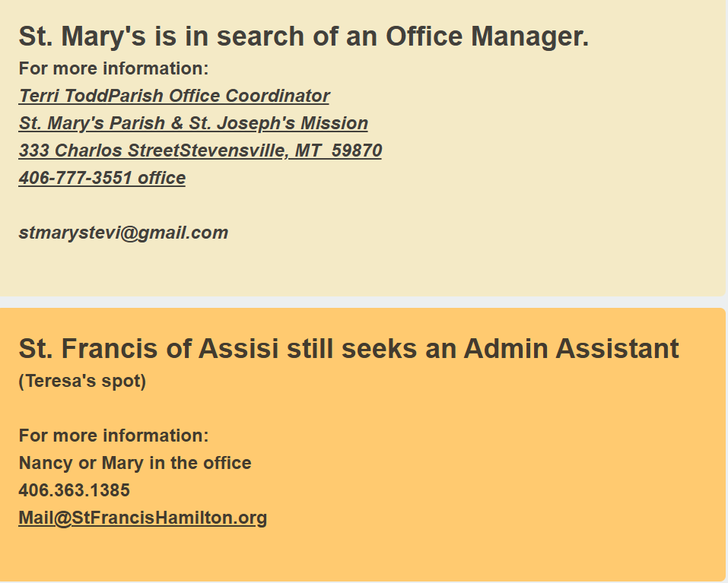The image size is (728, 583).
Task: Open St. Mary's Parish & St. Joseph's Mission link
Action: click(193, 123)
